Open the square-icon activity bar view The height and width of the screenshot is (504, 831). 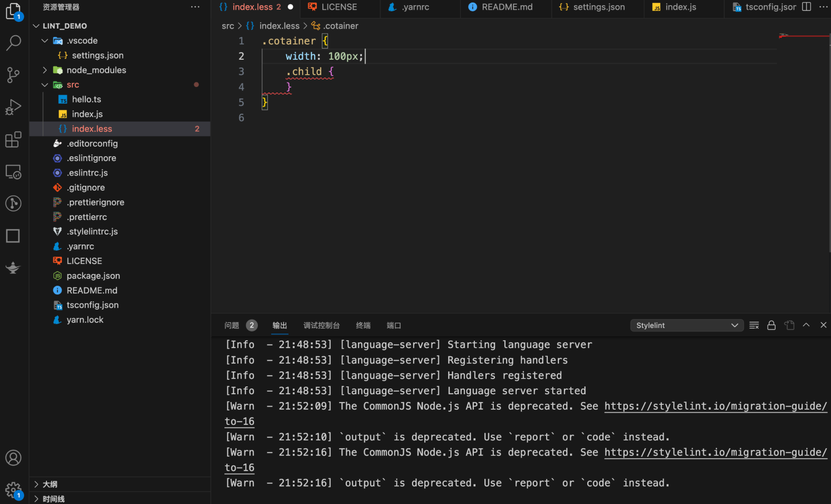tap(13, 236)
